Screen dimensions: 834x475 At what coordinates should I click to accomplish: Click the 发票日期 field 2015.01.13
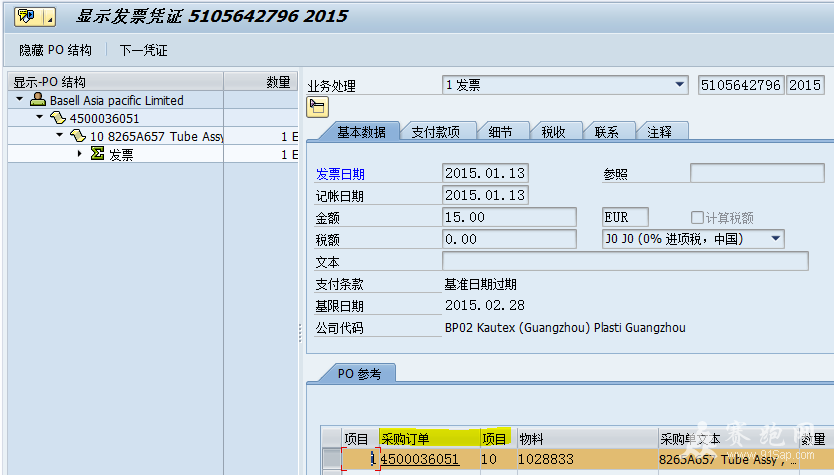(485, 173)
